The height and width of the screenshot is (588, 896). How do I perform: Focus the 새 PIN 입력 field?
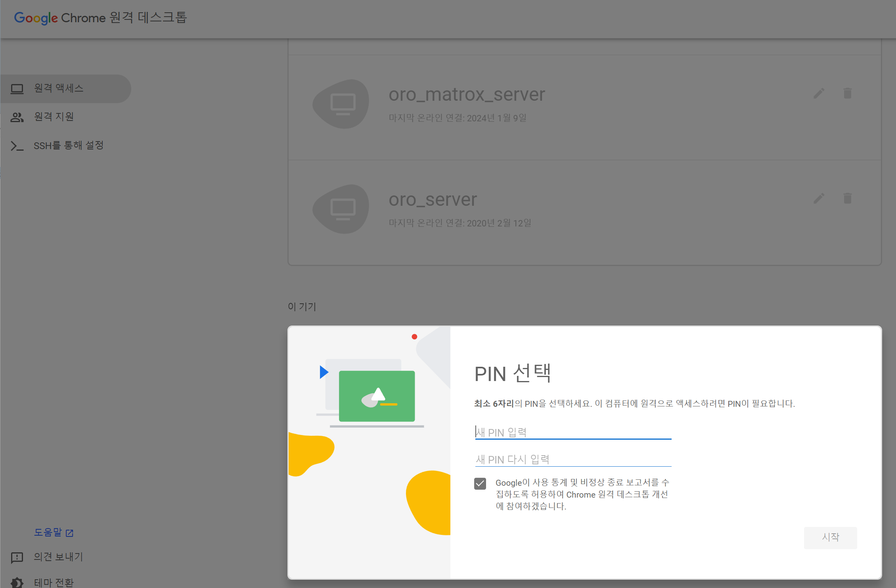coord(573,432)
